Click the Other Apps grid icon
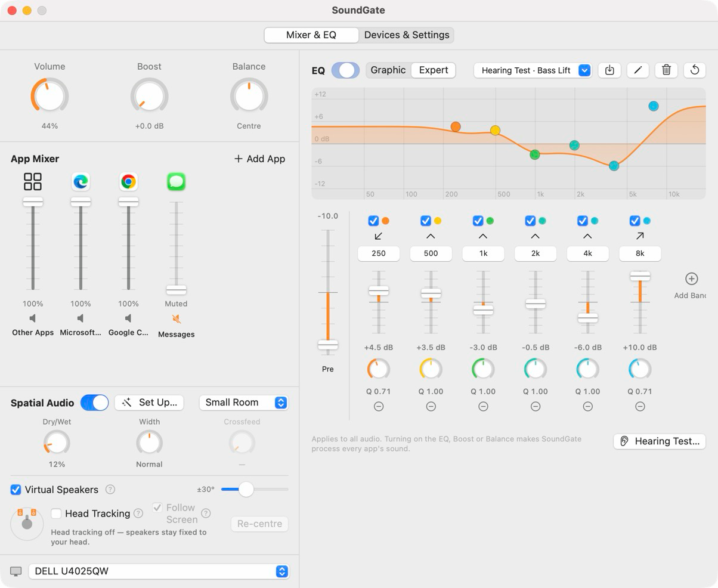The width and height of the screenshot is (718, 588). [33, 181]
